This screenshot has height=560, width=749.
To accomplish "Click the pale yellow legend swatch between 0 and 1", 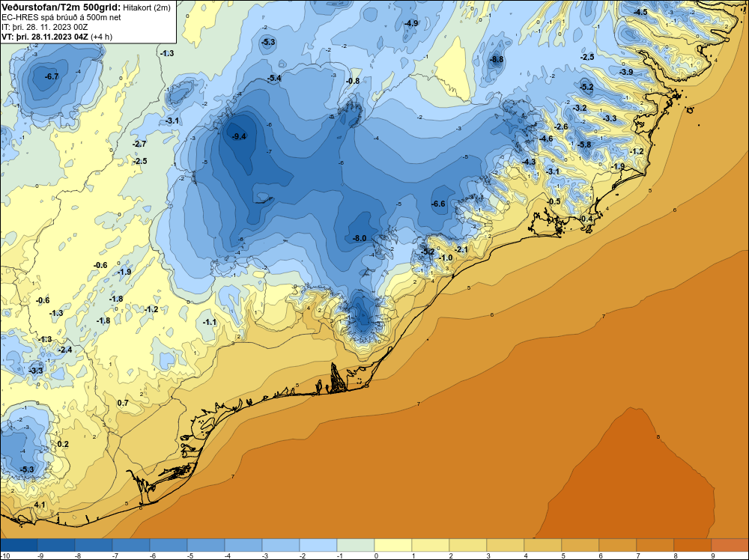I will pos(393,545).
